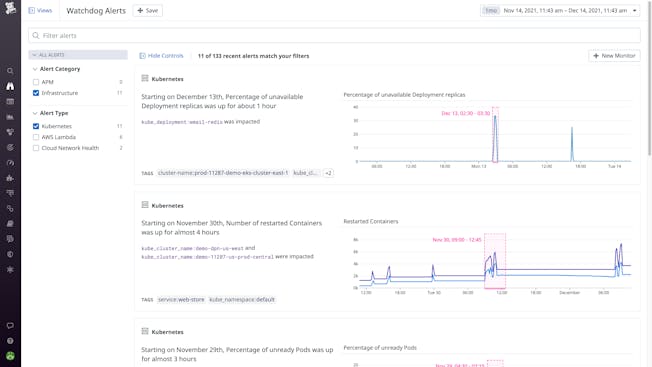Click kube_cluster_name:demo-11287-us-prod-central text
Viewport: 652px width, 367px height.
tap(207, 257)
